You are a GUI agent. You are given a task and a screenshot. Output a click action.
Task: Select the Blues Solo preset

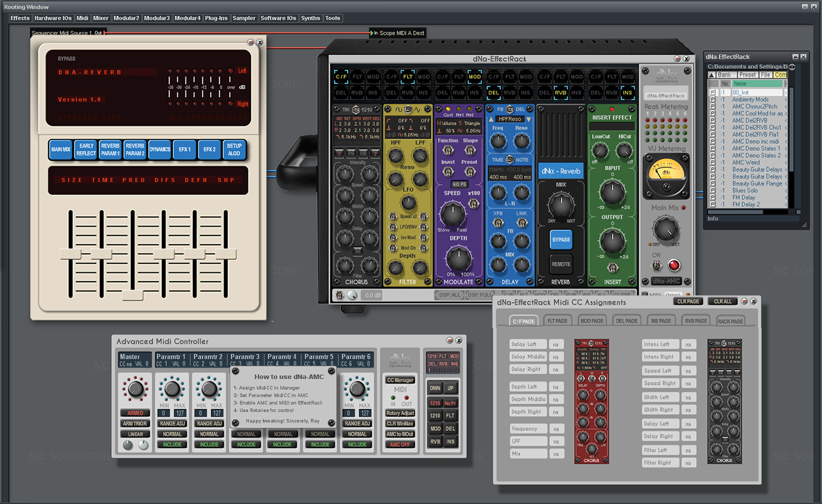tap(745, 191)
